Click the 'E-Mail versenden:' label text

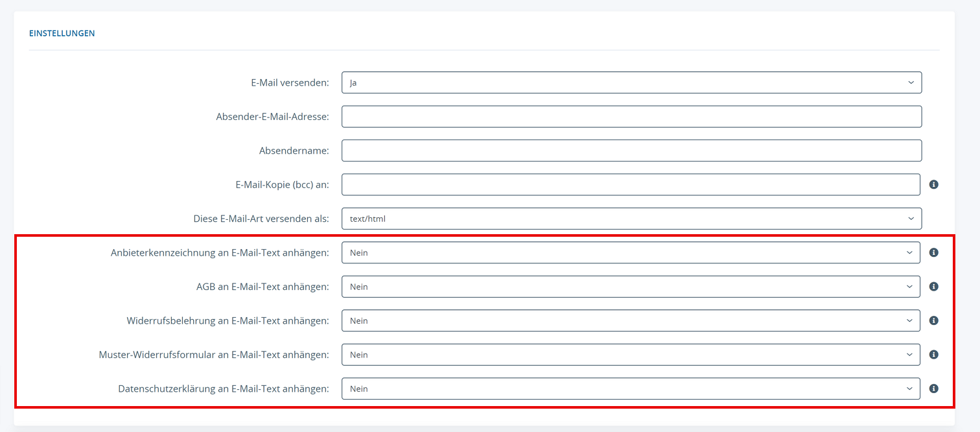pyautogui.click(x=290, y=83)
